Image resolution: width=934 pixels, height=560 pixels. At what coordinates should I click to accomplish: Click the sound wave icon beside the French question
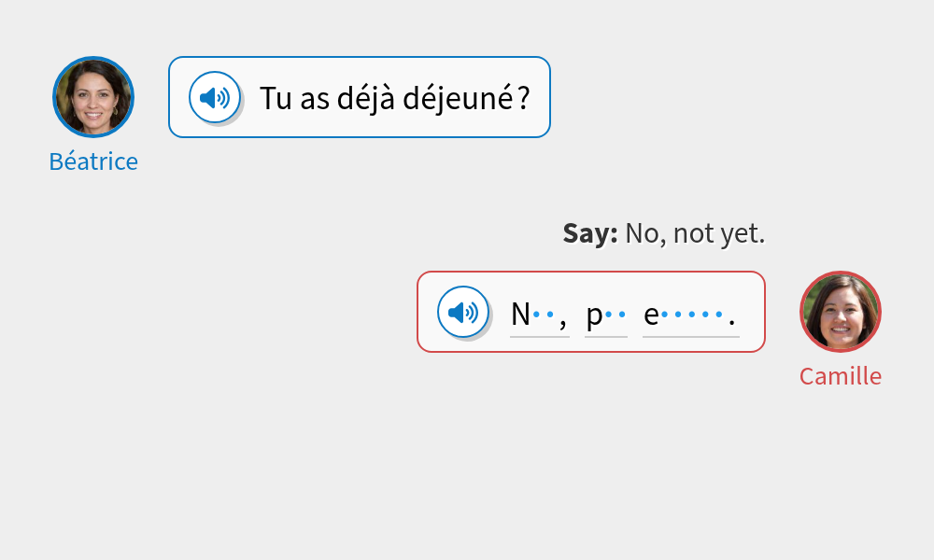pyautogui.click(x=216, y=96)
